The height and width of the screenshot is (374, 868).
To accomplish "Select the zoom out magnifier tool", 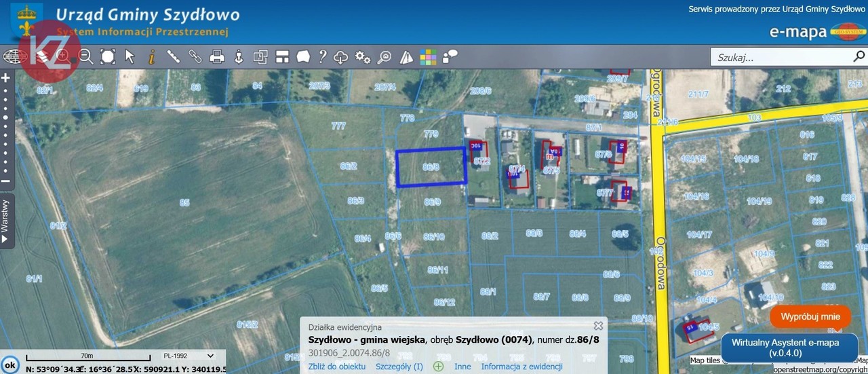I will (x=85, y=56).
